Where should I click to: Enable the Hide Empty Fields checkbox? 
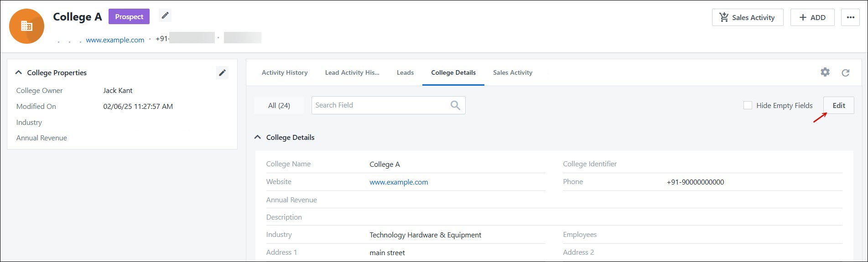click(x=748, y=105)
